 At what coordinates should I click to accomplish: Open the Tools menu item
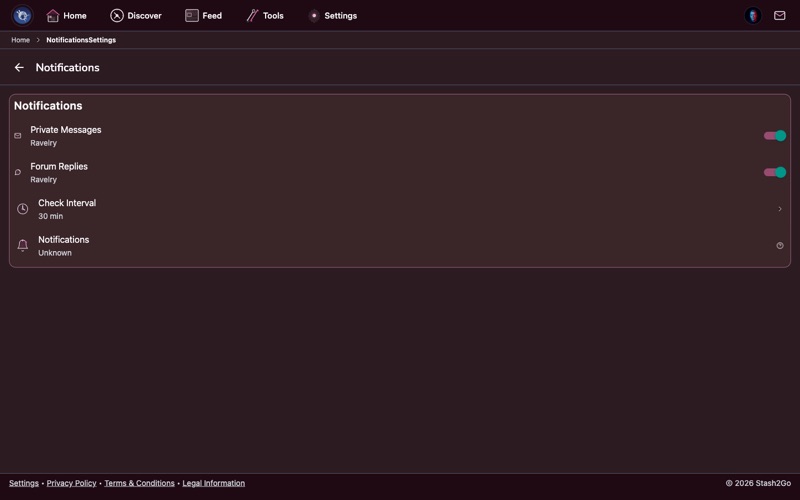tap(265, 16)
